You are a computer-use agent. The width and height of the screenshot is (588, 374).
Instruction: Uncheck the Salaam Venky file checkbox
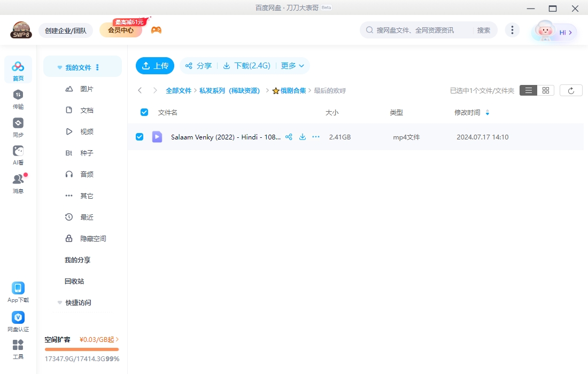140,137
